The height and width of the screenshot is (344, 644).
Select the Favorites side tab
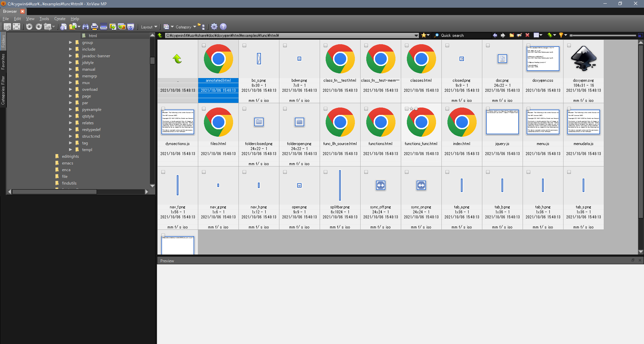pyautogui.click(x=3, y=61)
